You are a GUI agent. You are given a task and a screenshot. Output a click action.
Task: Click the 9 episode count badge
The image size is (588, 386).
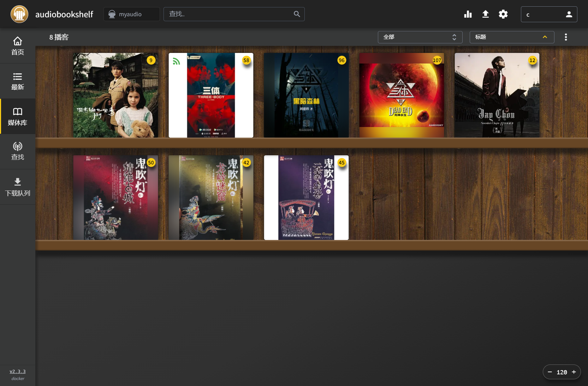151,60
